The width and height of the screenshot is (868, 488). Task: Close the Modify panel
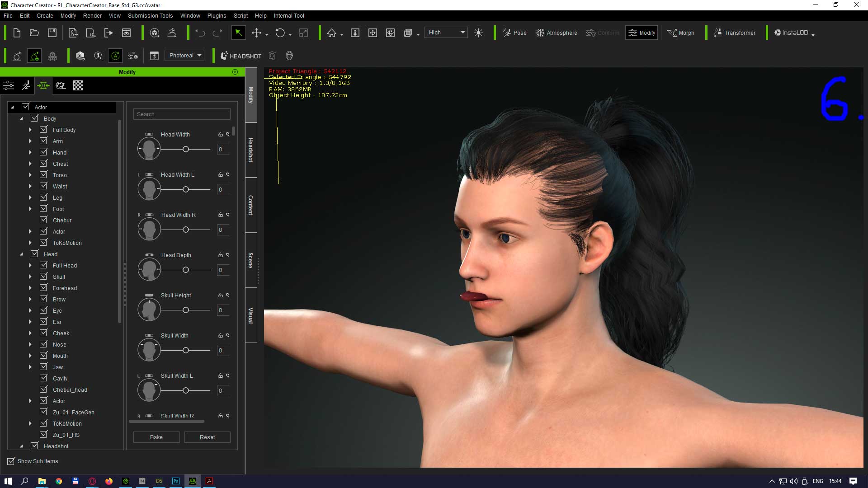[235, 72]
